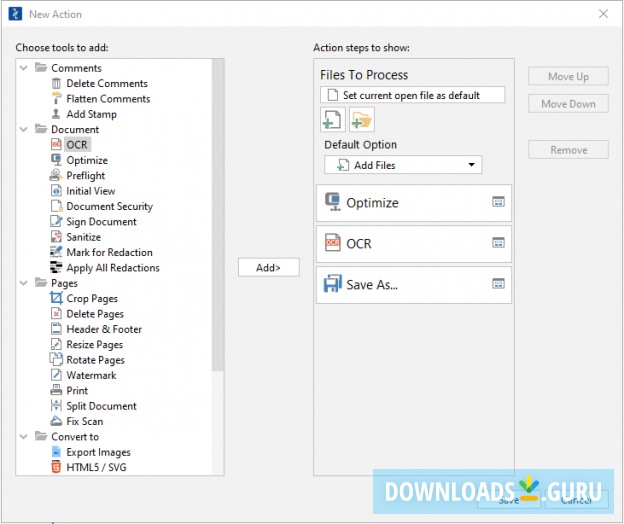Select the Save As... action step
Viewport: 624px width, 524px height.
pos(414,285)
